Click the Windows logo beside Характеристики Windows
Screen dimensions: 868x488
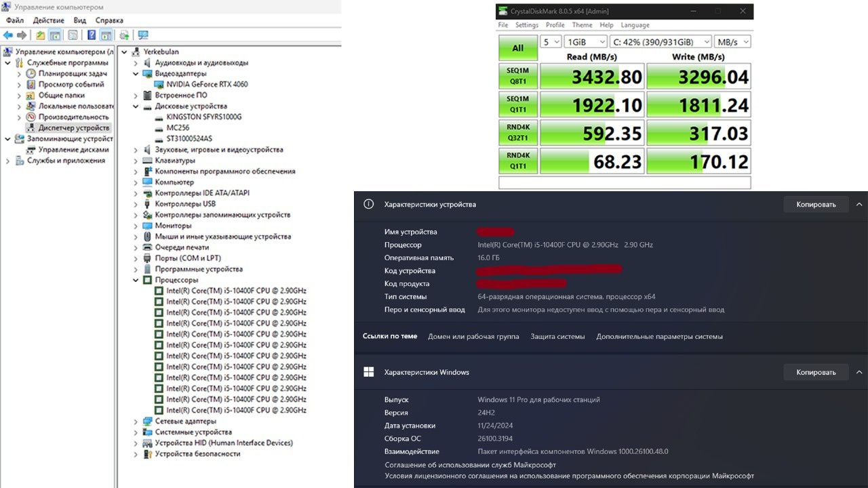pos(368,371)
